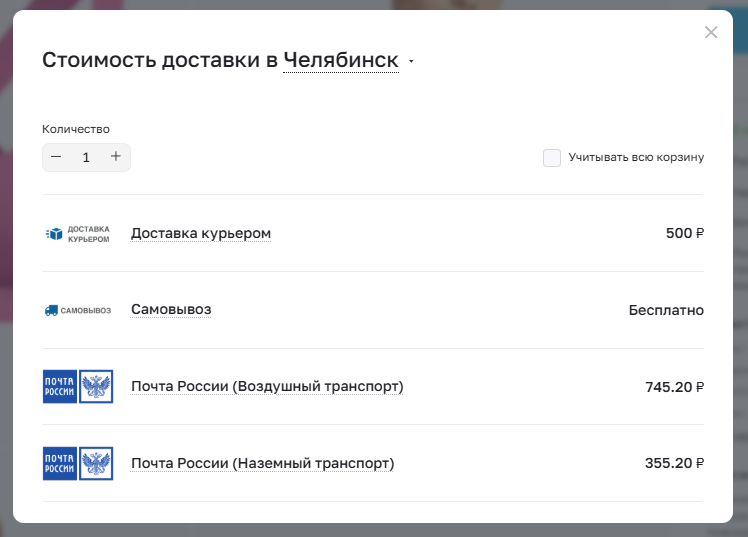Click Почта России logo for ground transport
748x537 pixels.
78,463
